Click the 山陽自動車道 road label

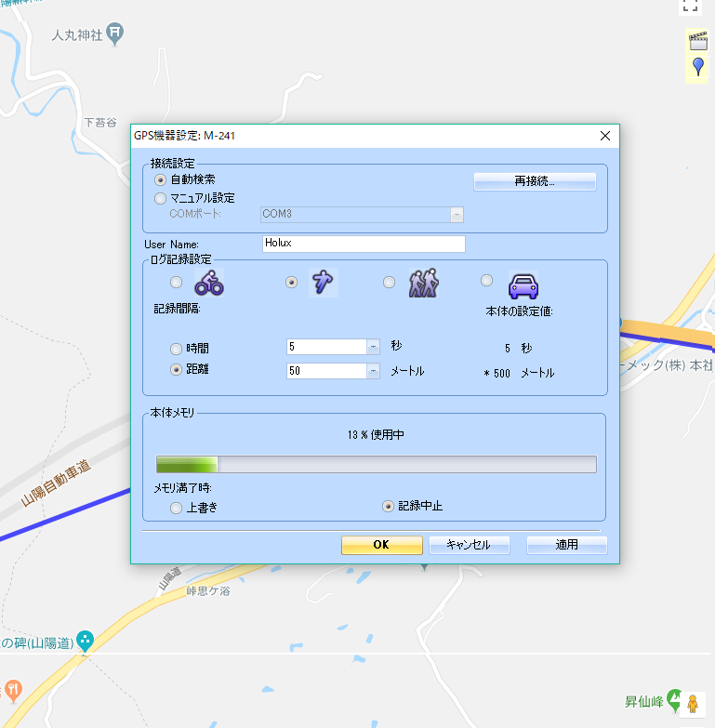tap(56, 483)
